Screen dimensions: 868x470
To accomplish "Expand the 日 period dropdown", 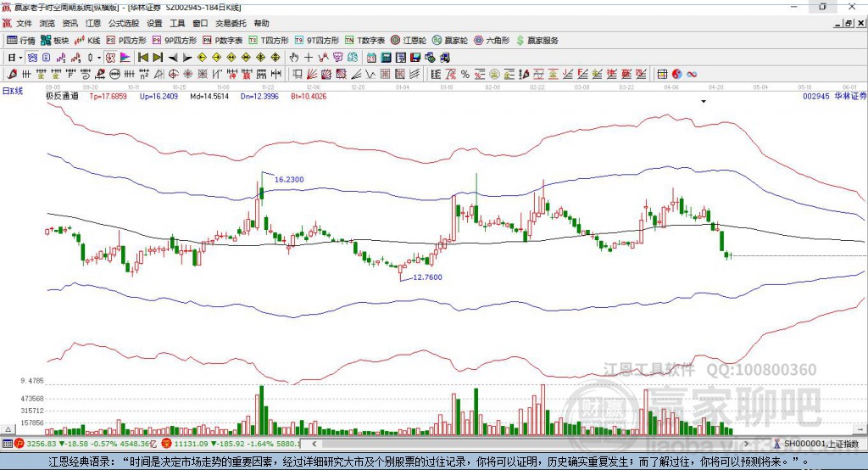I will (20, 58).
